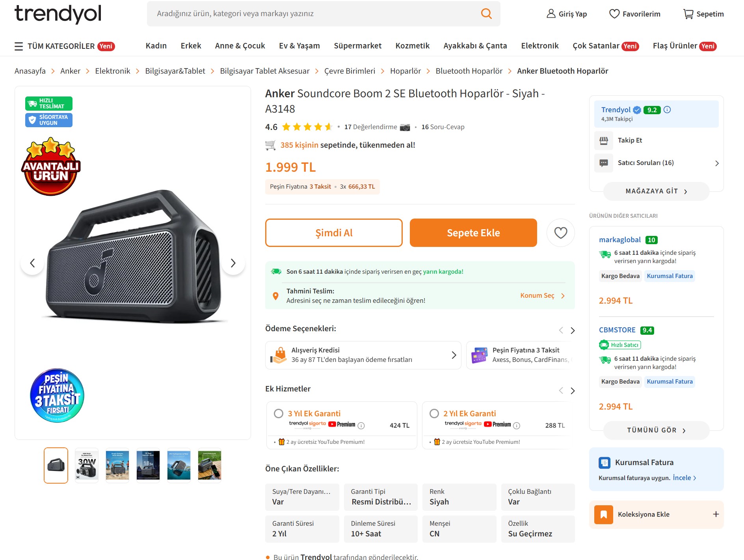The width and height of the screenshot is (744, 560).
Task: Open the Tüm Kategoriler hamburger menu
Action: (x=19, y=46)
